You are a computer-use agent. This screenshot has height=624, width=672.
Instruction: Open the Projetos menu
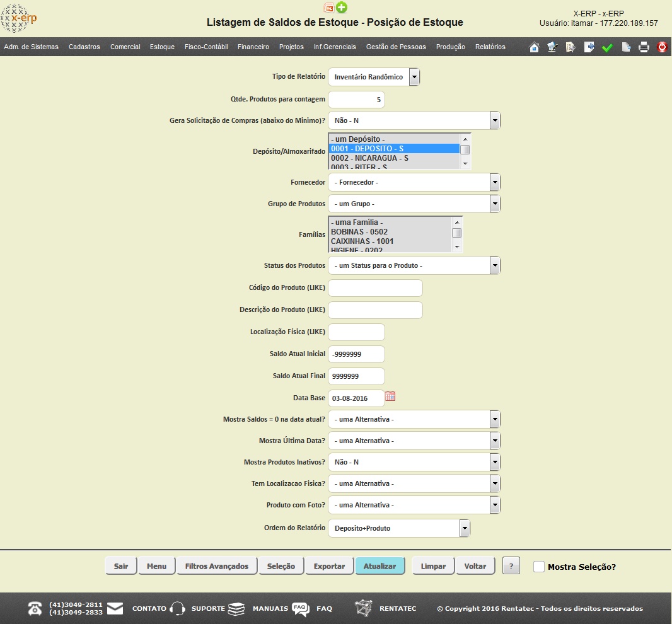(291, 47)
